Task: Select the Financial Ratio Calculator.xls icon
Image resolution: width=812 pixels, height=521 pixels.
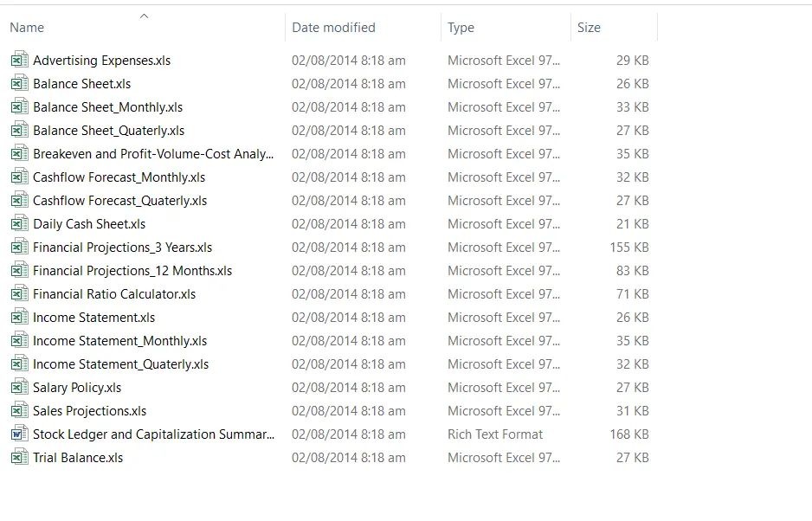Action: [x=20, y=293]
